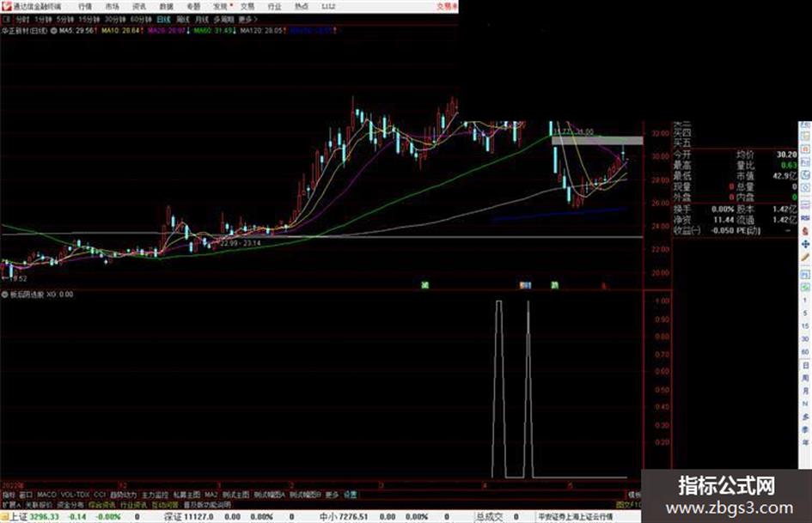Viewport: 812px width, 523px height.
Task: Select the 15 minute sidebar shortcut
Action: point(805,325)
